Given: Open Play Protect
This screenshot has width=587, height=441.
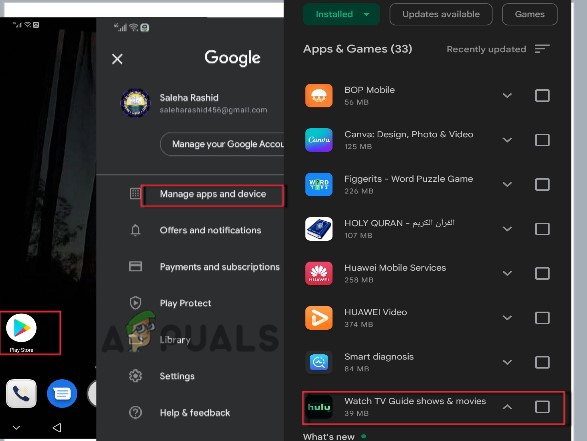Looking at the screenshot, I should [x=185, y=303].
